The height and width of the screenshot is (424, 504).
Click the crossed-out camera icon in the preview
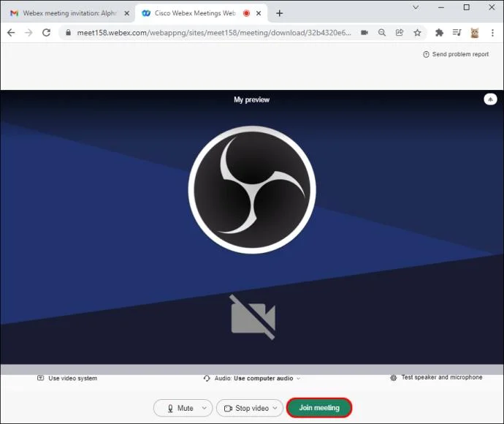(x=253, y=317)
